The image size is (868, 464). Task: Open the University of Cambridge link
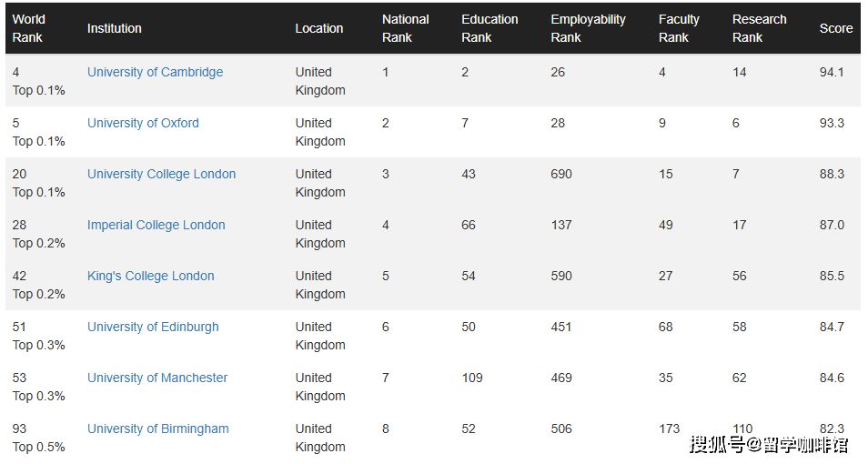click(155, 72)
